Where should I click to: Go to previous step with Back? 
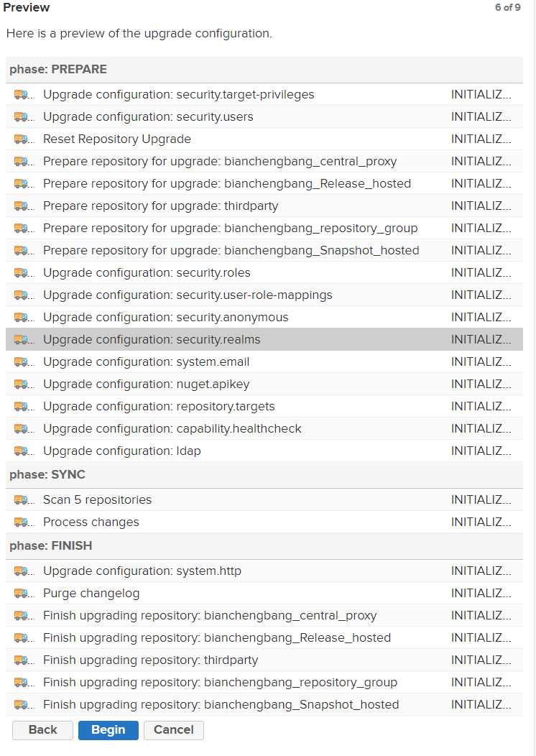click(x=42, y=730)
